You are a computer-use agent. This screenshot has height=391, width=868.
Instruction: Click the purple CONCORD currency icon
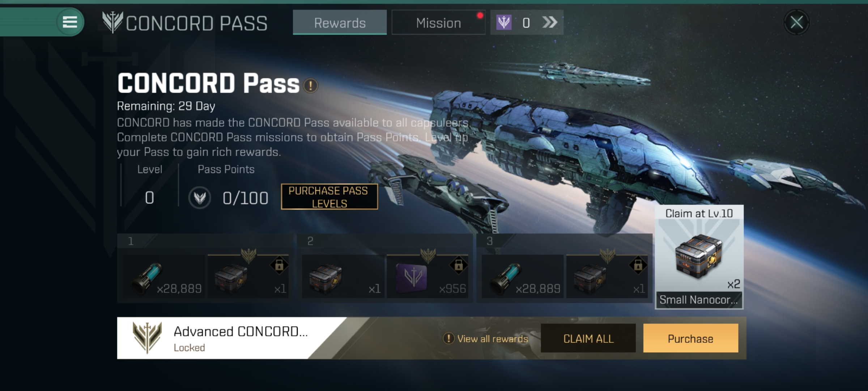click(504, 22)
